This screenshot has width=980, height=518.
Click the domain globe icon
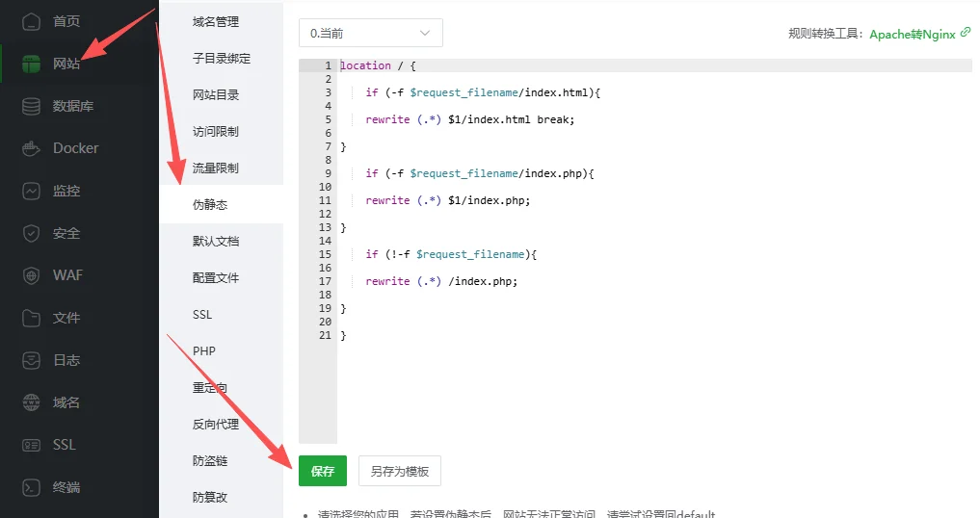[x=32, y=402]
